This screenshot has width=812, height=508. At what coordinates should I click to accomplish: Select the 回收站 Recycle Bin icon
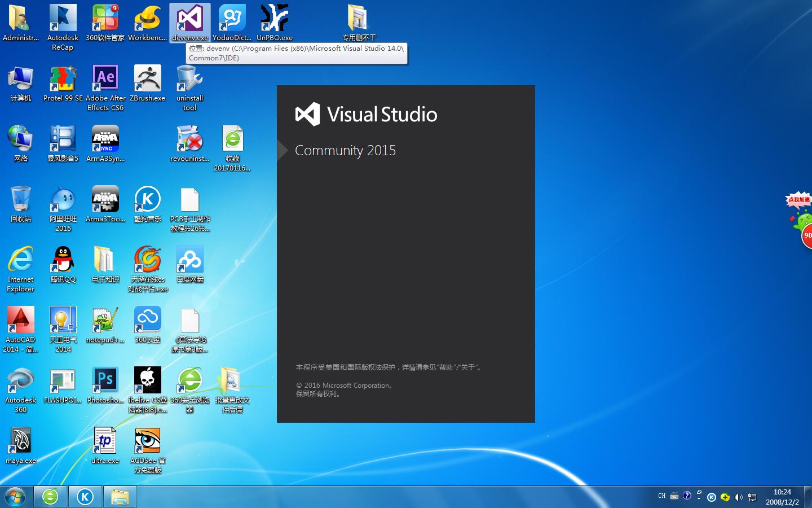pyautogui.click(x=21, y=204)
